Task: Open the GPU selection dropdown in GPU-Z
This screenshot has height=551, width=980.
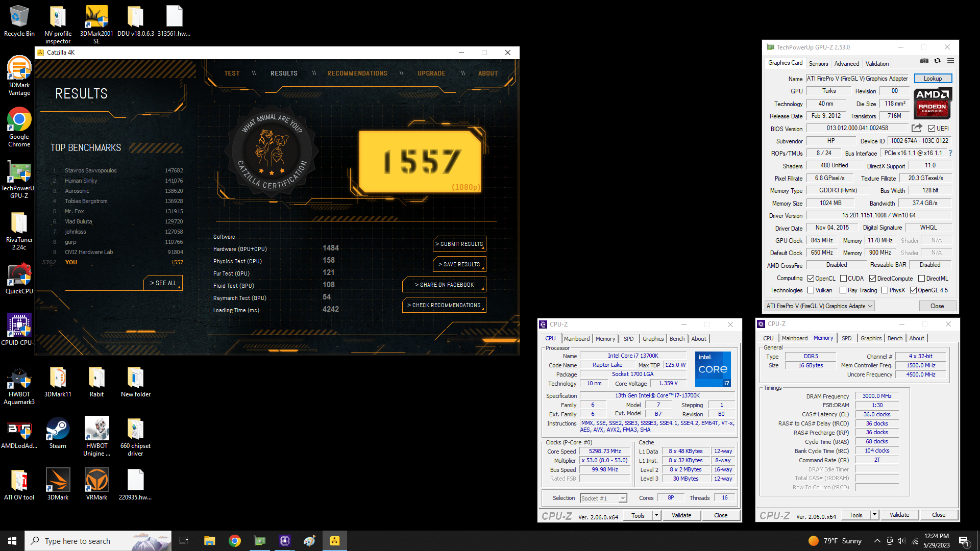Action: (x=820, y=306)
